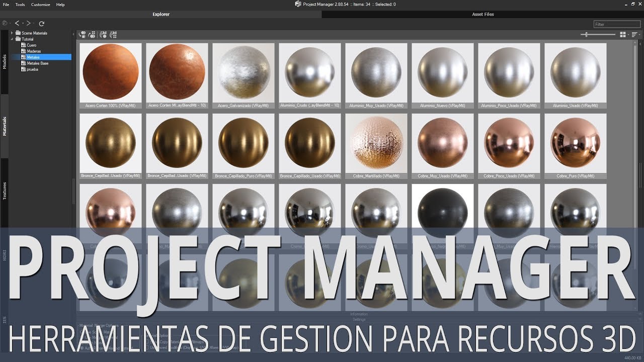Image resolution: width=644 pixels, height=362 pixels.
Task: Expand the Scene Materials tree node
Action: 12,33
